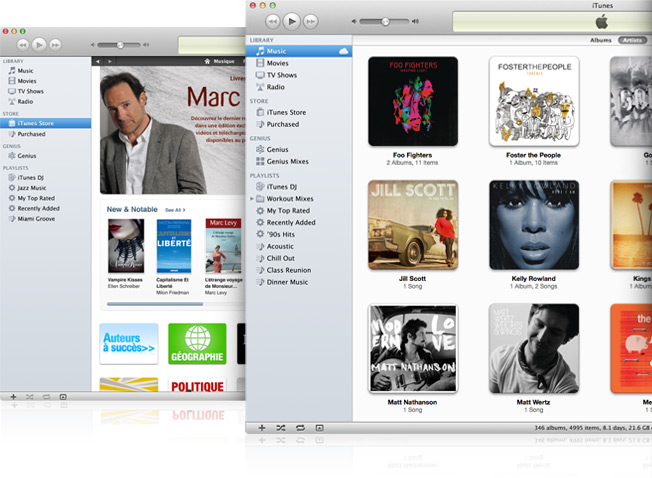Open Matt Nathanson album artwork

[x=413, y=348]
